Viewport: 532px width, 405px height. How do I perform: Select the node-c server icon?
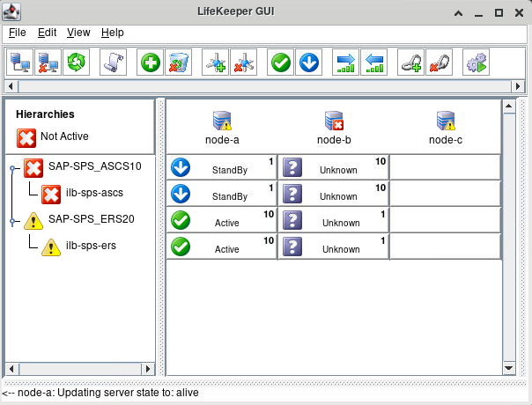point(446,121)
